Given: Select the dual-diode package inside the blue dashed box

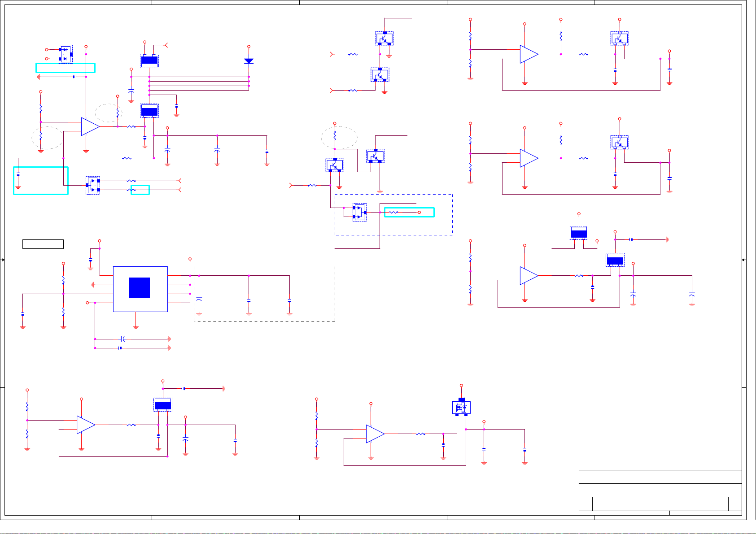Looking at the screenshot, I should [x=359, y=213].
